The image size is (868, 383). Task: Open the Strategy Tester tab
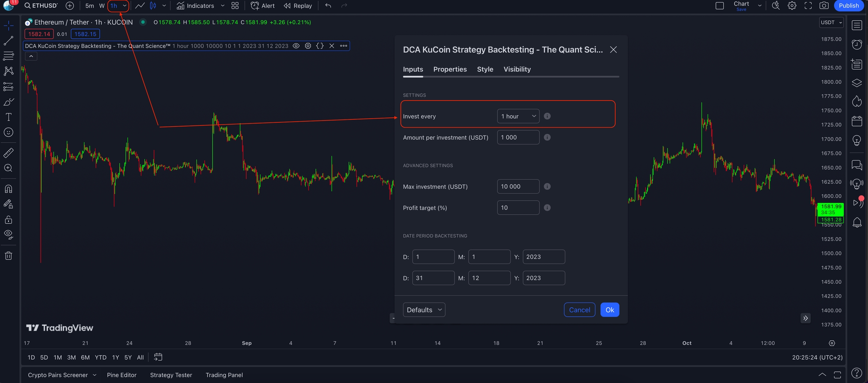[x=171, y=375]
